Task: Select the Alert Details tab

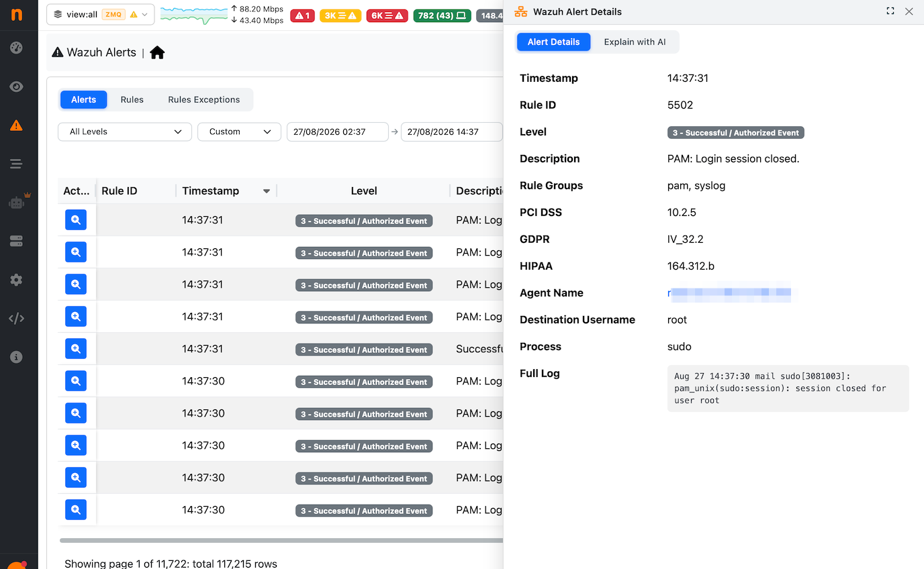Action: click(553, 42)
